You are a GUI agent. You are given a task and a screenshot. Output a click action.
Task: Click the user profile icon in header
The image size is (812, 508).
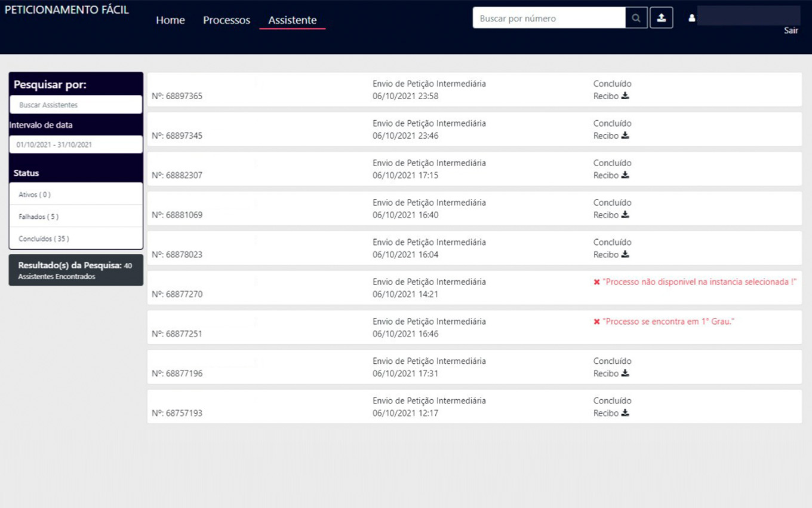692,18
